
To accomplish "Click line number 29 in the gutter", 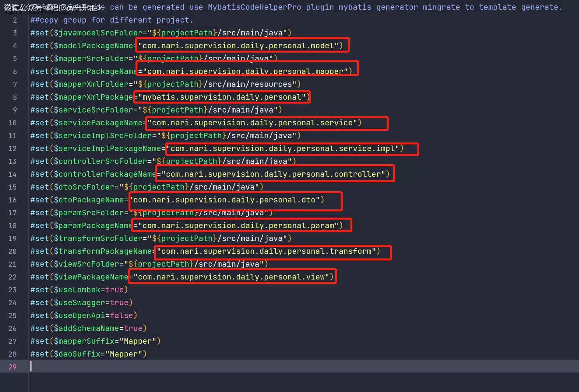I will point(12,367).
